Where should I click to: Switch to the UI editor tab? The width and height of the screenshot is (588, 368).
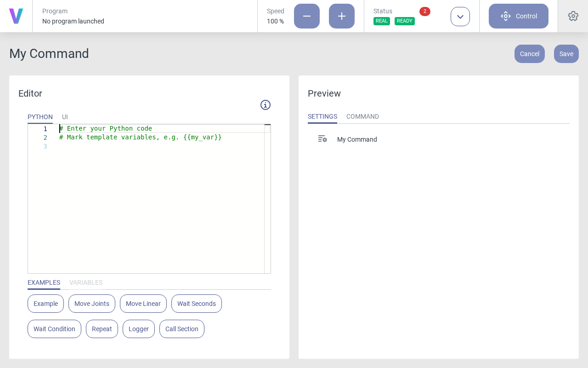pos(65,117)
